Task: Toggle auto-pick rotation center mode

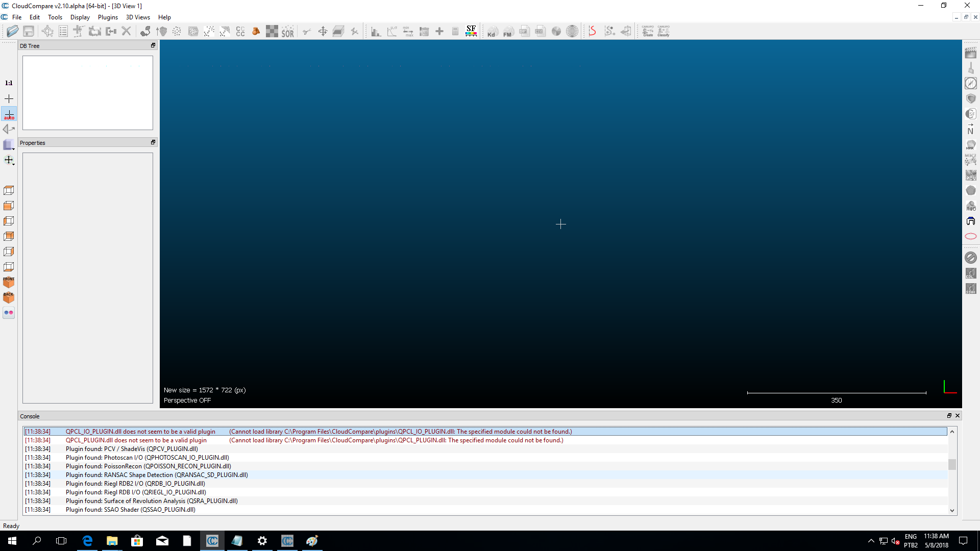Action: coord(9,113)
